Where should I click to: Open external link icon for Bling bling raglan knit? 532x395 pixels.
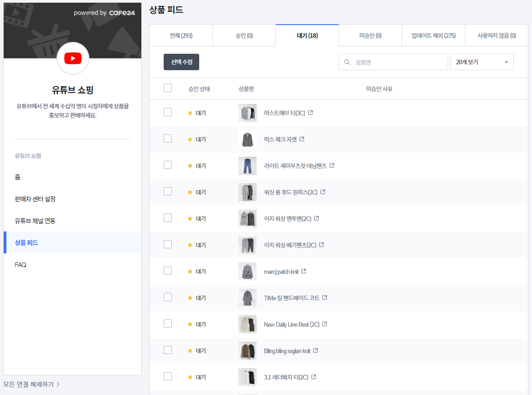(315, 351)
